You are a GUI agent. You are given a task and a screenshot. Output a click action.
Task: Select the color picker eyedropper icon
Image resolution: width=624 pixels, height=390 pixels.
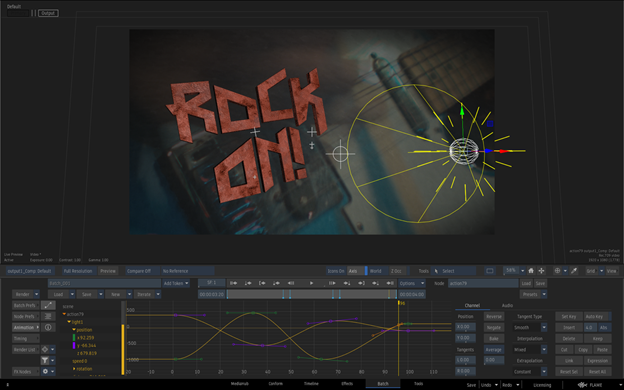pyautogui.click(x=574, y=271)
